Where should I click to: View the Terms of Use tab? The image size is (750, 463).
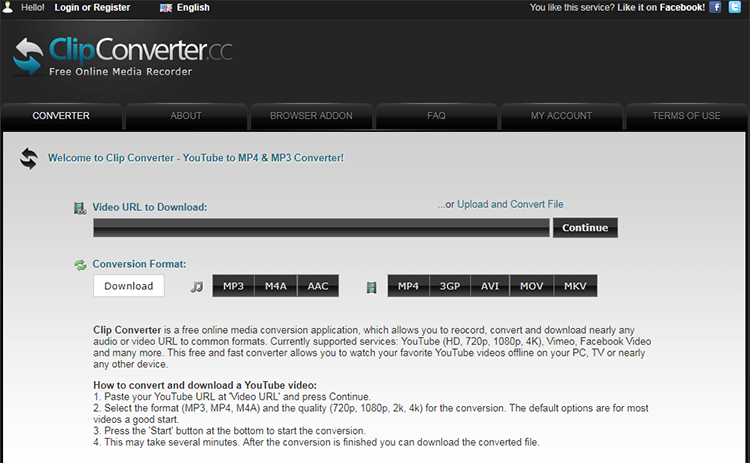(686, 116)
